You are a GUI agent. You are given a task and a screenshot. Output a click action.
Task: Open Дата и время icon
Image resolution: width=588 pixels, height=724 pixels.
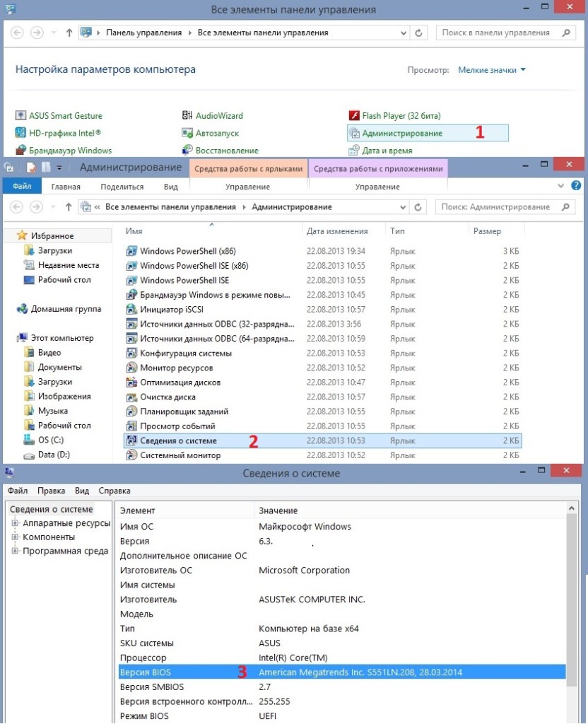point(380,151)
